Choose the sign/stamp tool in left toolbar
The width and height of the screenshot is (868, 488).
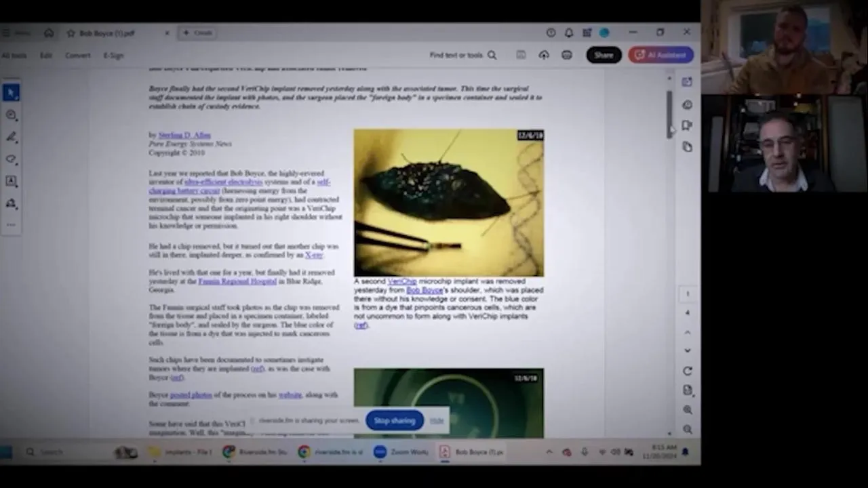tap(11, 203)
